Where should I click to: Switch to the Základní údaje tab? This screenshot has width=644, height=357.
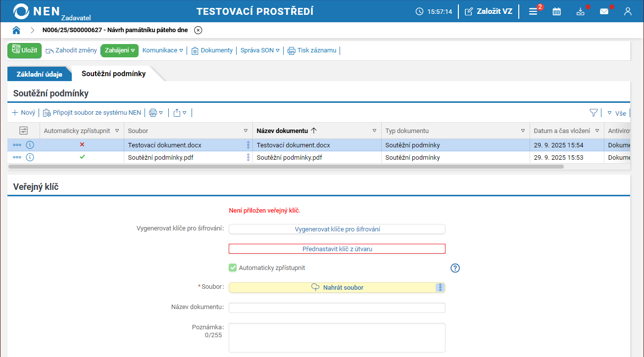(x=39, y=74)
